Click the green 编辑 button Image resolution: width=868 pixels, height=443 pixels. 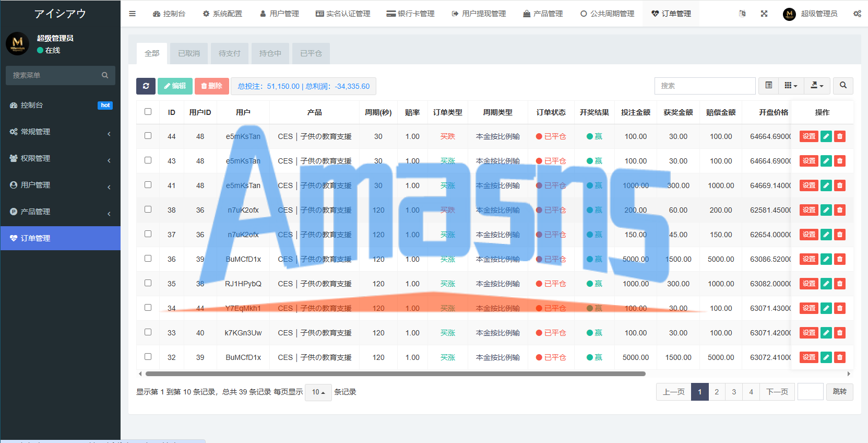175,86
